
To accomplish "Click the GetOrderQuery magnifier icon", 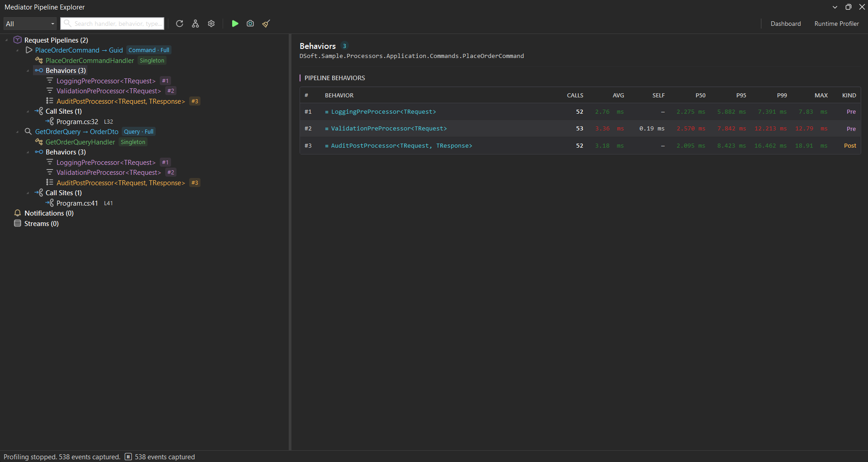I will pyautogui.click(x=28, y=131).
